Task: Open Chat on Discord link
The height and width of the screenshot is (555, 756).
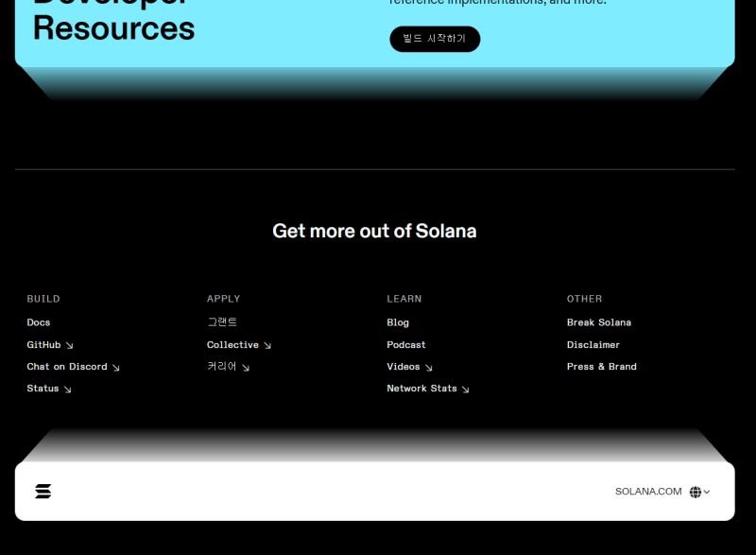Action: [74, 367]
